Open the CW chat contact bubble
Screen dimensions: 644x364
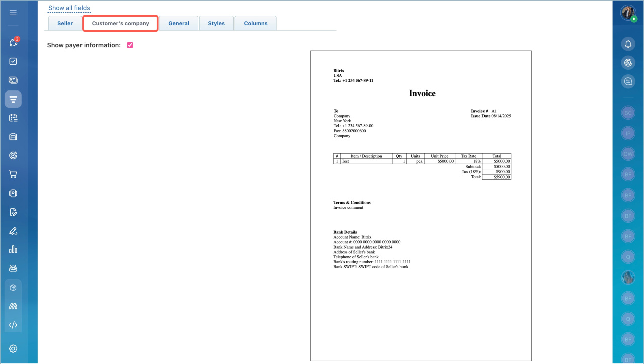[628, 154]
